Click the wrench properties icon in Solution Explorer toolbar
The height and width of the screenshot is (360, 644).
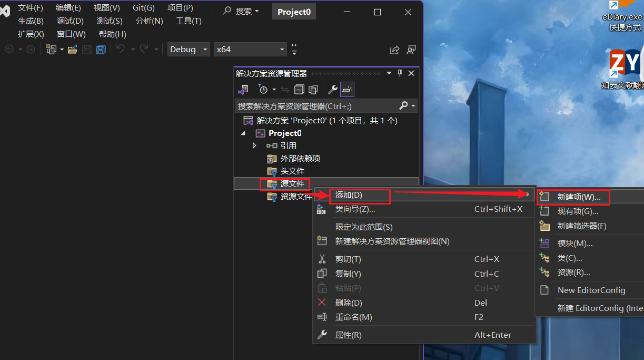pos(333,90)
